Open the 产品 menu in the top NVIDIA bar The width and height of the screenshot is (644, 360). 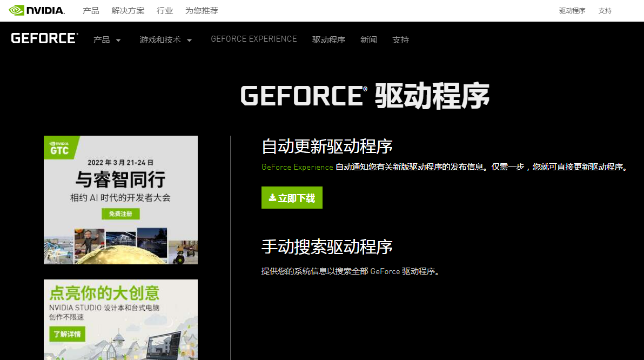pos(91,11)
